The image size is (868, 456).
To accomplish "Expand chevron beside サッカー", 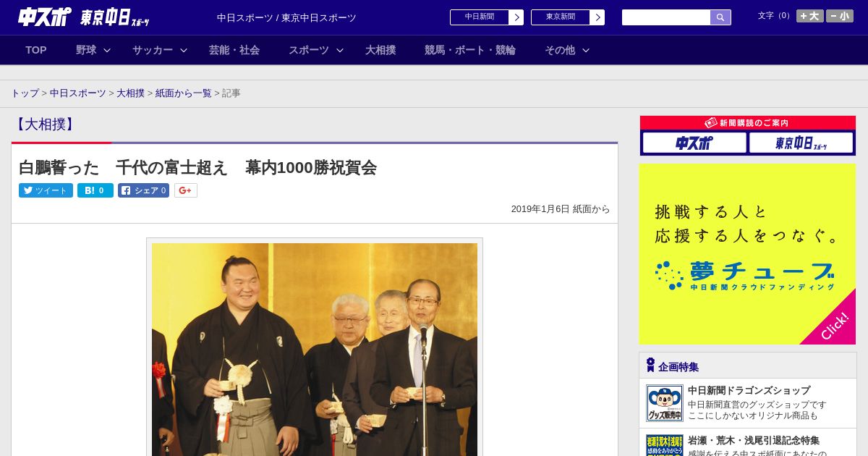I will (x=184, y=50).
